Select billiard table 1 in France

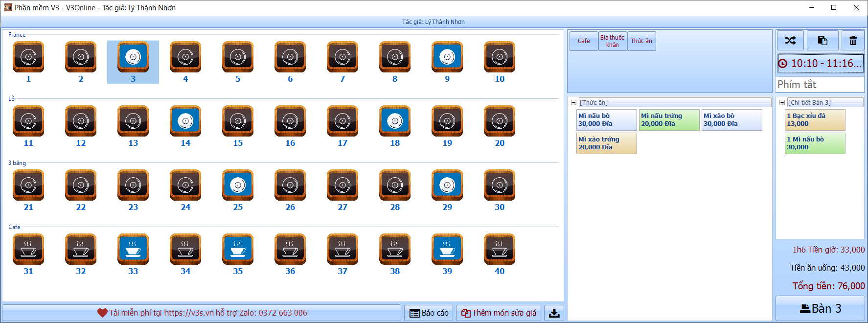28,62
